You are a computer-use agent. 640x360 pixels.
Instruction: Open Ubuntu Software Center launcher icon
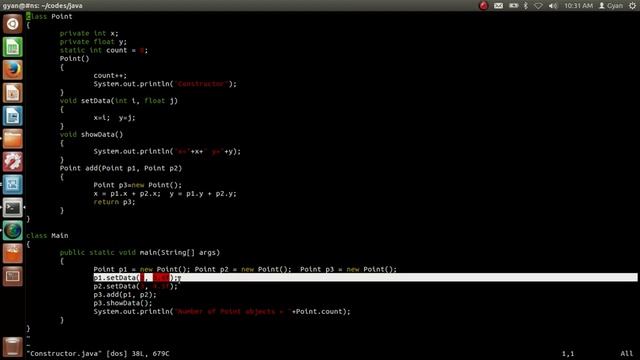[x=13, y=253]
